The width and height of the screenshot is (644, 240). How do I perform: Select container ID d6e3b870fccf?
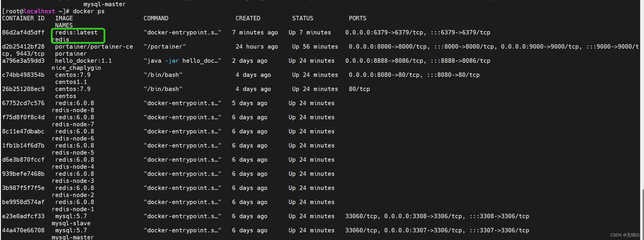coord(23,160)
